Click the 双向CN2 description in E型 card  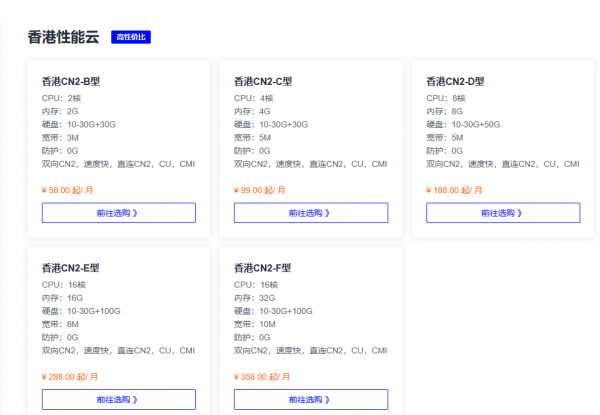coord(119,351)
